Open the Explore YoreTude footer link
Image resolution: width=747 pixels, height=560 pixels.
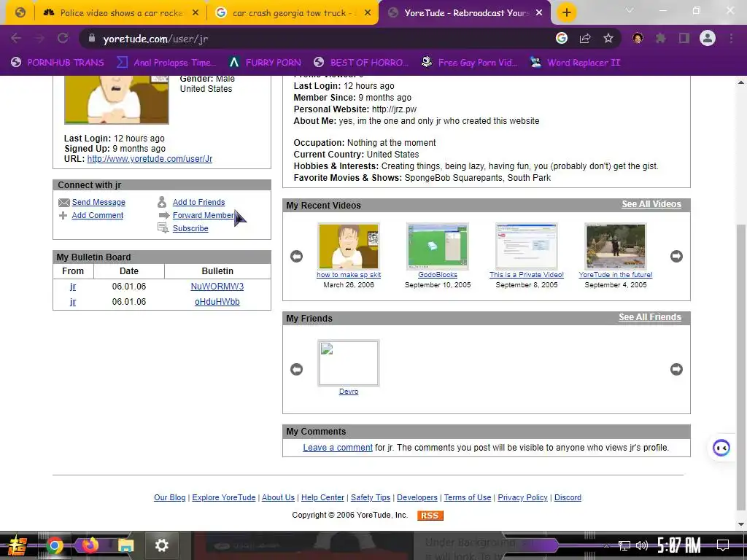(x=224, y=497)
